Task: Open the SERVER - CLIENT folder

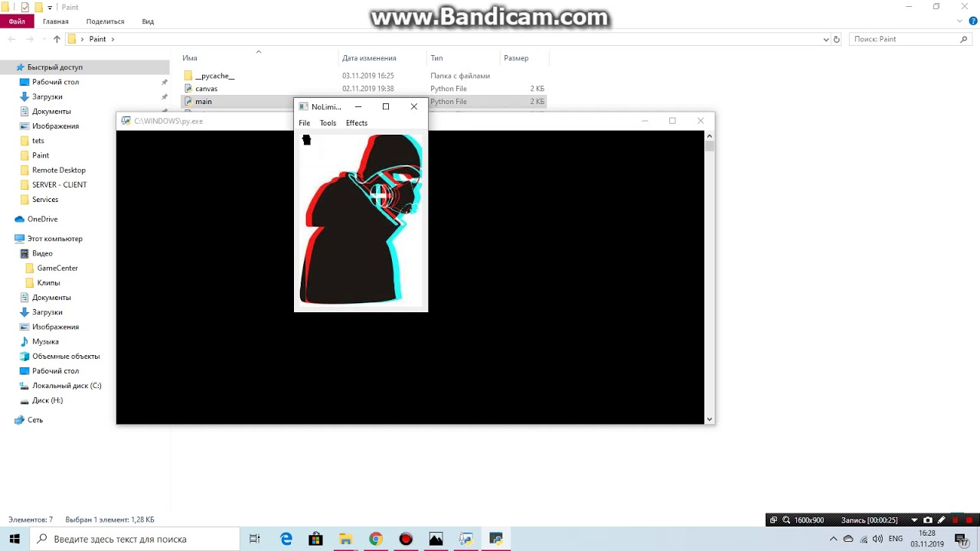Action: click(59, 185)
